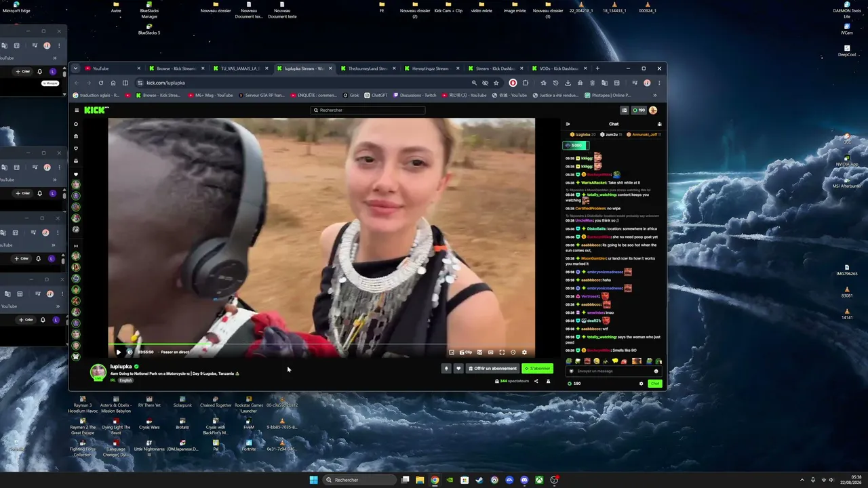Click DiskoBalls chat username
The image size is (868, 488).
point(597,228)
